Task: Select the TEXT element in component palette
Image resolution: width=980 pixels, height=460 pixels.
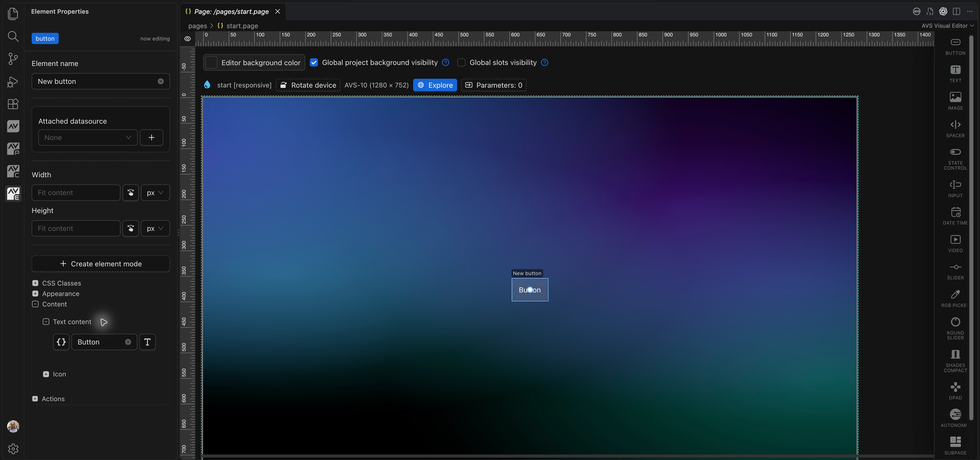Action: pyautogui.click(x=955, y=74)
